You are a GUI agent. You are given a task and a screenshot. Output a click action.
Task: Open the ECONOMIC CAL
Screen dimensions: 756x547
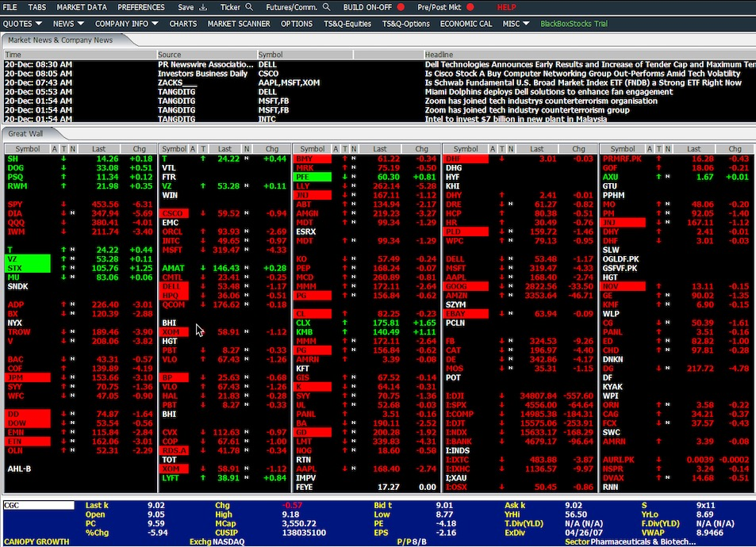coord(466,24)
